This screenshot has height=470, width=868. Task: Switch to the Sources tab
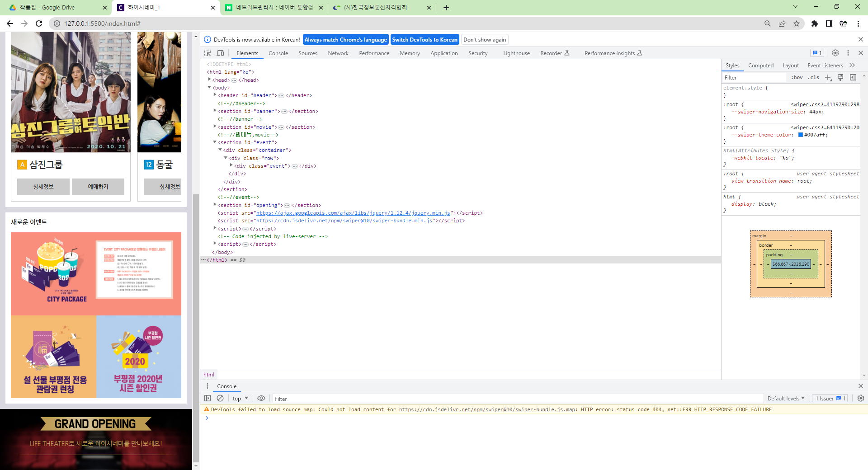[307, 53]
